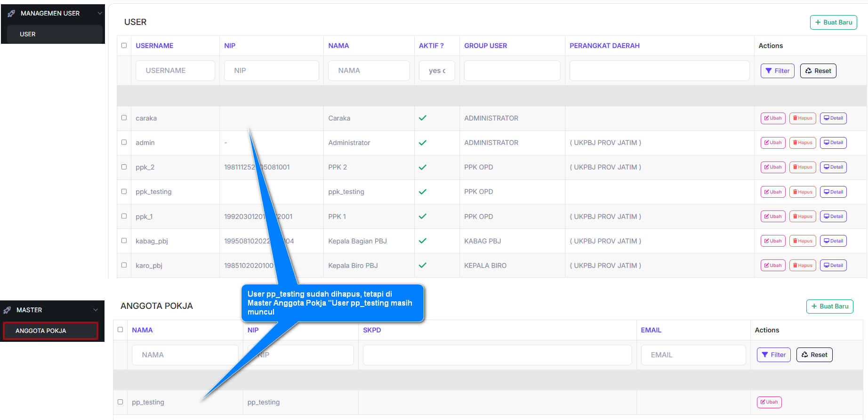868x420 pixels.
Task: Click Ubah for pp_testing in Anggota Pokja
Action: [x=769, y=402]
